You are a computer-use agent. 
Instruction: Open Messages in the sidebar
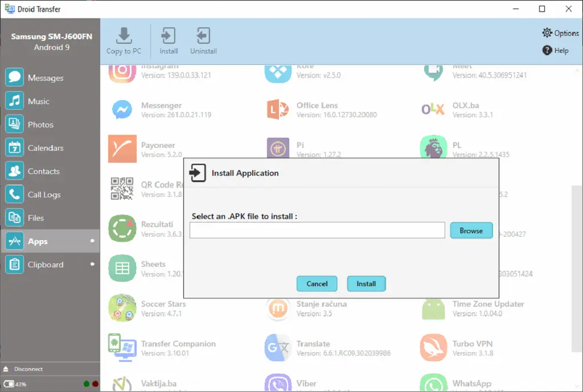pyautogui.click(x=46, y=78)
